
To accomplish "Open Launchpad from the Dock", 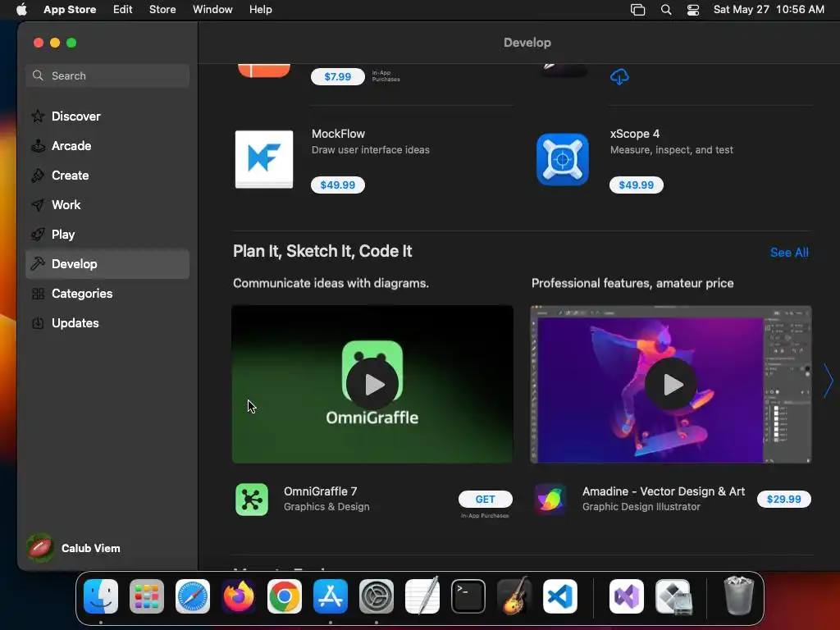I will (147, 596).
